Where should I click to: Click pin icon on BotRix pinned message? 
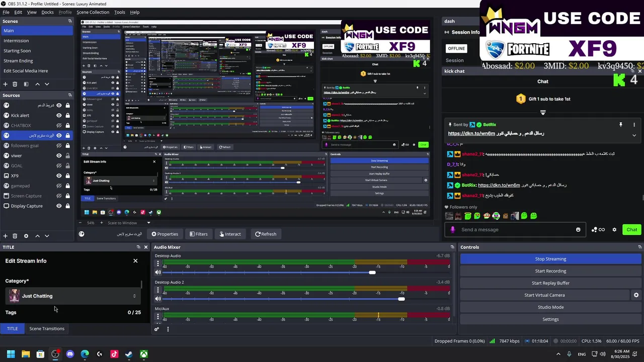(621, 125)
